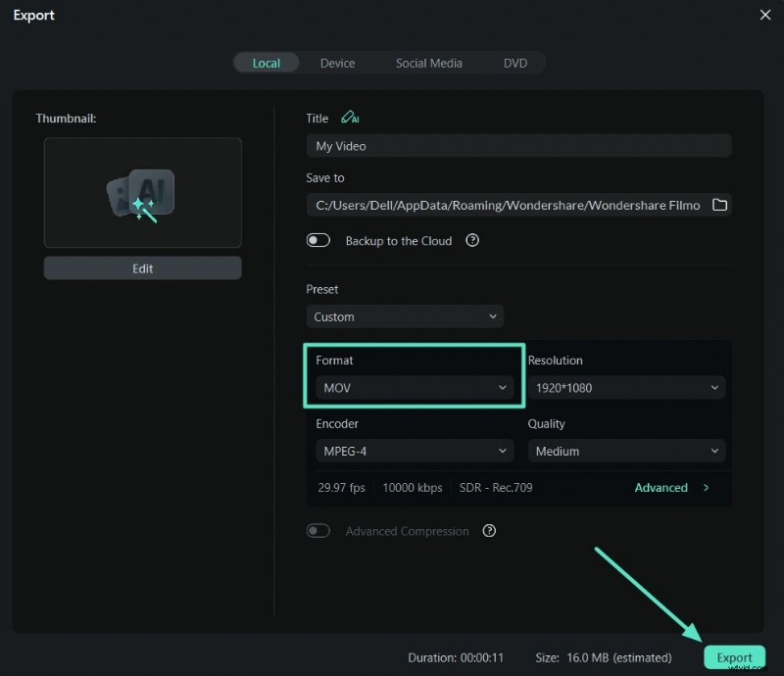This screenshot has width=784, height=676.
Task: Expand the Format MOV dropdown
Action: (x=415, y=388)
